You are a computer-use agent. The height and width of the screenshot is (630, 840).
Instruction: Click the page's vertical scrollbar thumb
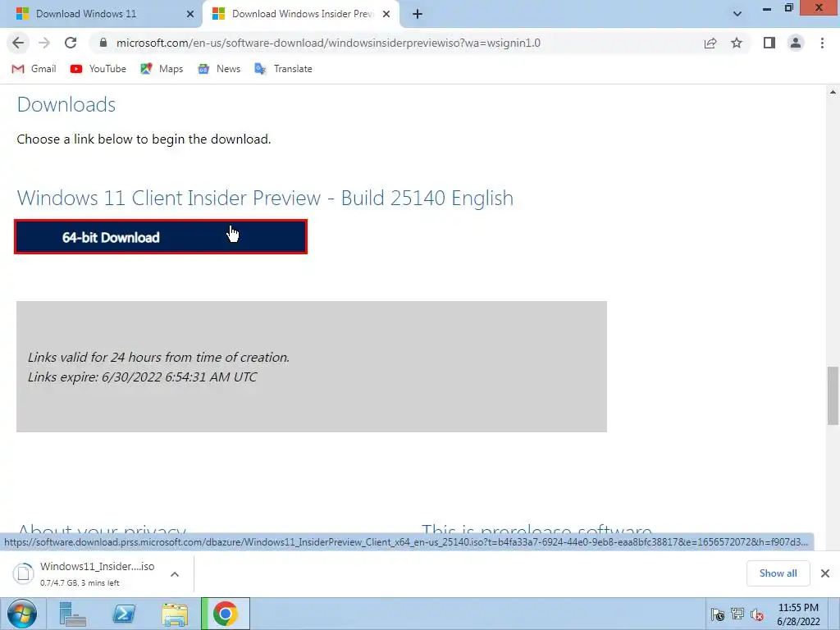(833, 396)
